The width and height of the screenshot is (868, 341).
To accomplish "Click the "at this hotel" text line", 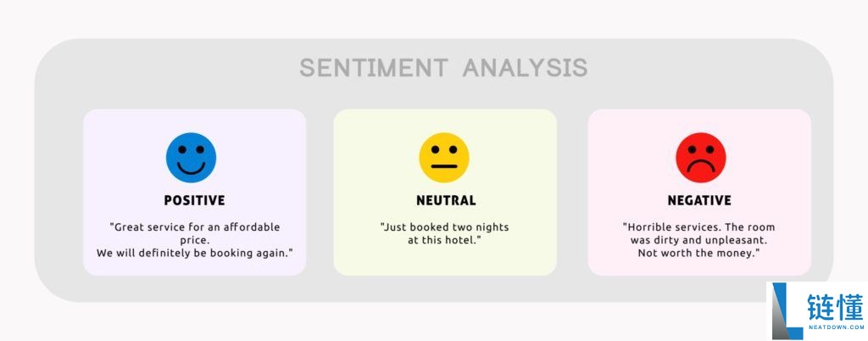I will (x=446, y=241).
